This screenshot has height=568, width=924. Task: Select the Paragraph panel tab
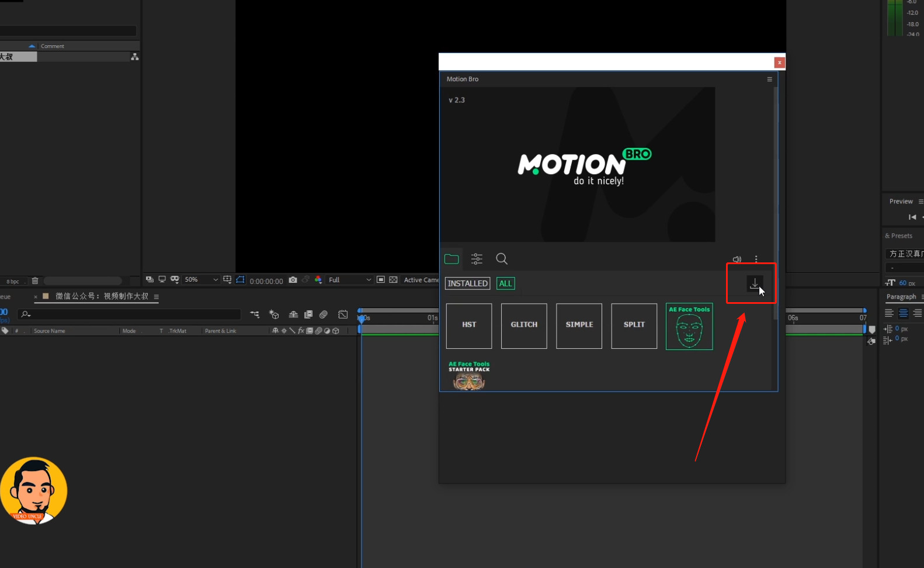click(901, 297)
